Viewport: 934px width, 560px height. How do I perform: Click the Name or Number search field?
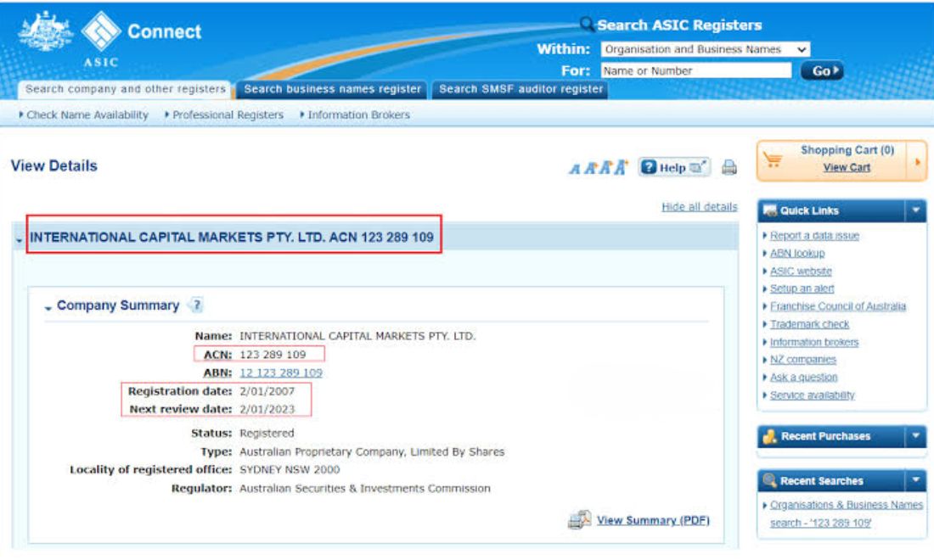click(x=695, y=70)
